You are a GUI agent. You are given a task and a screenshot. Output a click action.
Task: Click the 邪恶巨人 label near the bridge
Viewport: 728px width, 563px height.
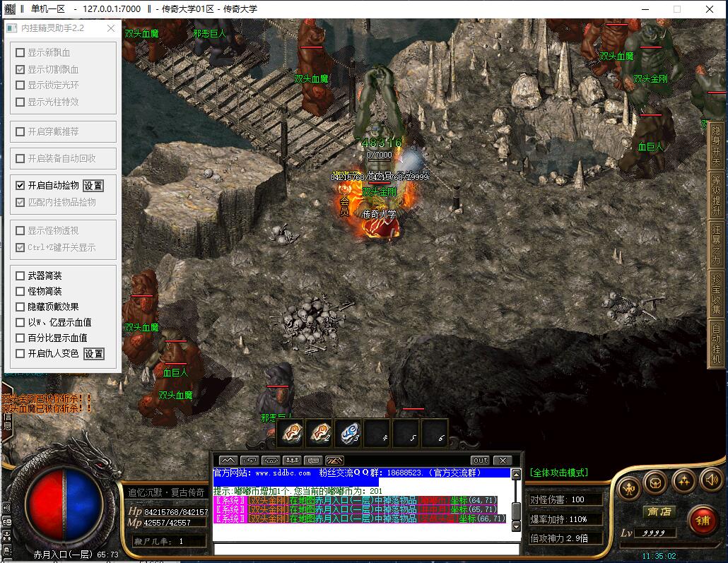(209, 33)
